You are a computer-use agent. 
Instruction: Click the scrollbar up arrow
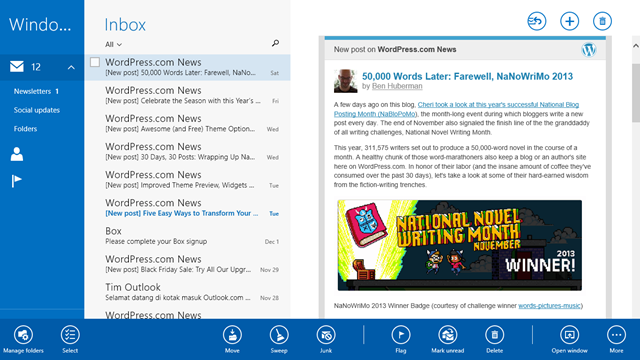coord(636,45)
